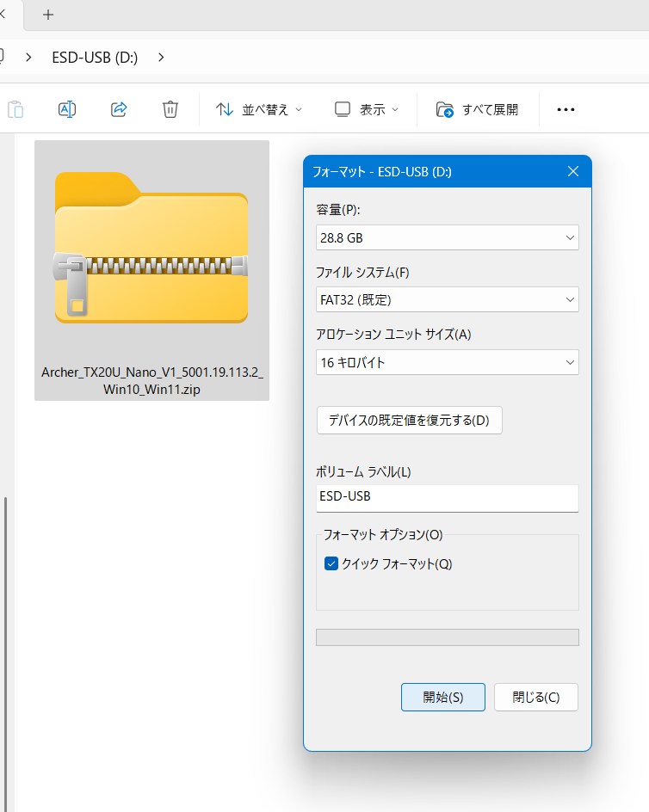This screenshot has width=649, height=812.
Task: Click the Rename icon in toolbar
Action: (67, 109)
